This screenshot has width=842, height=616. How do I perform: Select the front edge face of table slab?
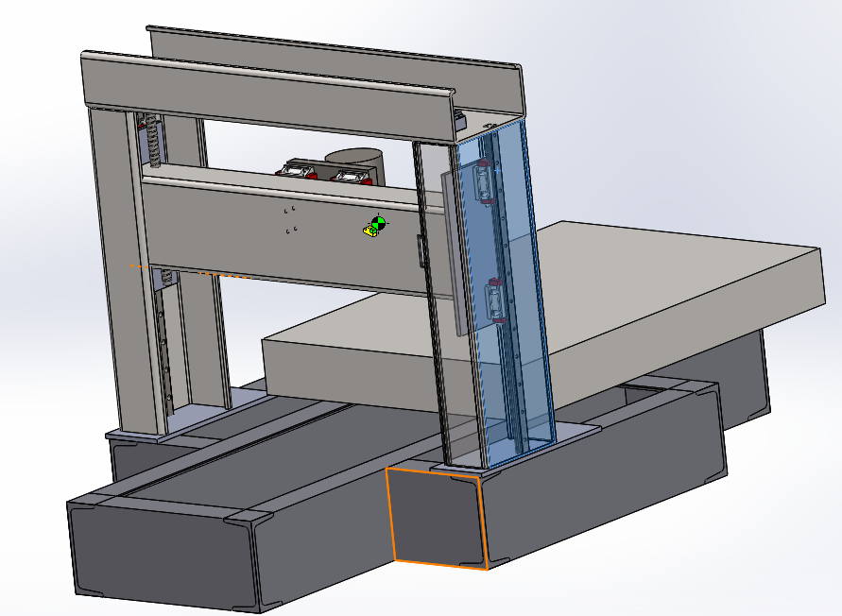coord(350,368)
